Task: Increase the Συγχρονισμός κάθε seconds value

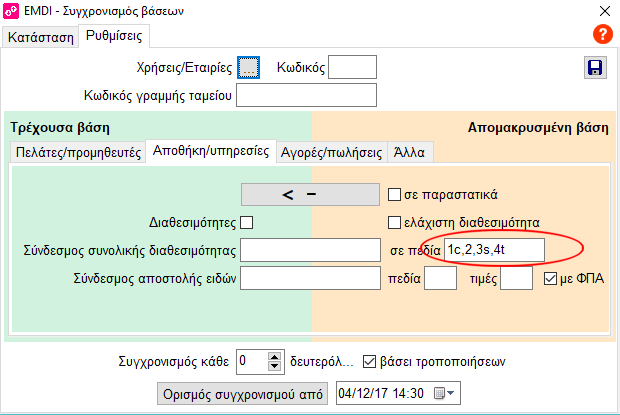Action: (274, 357)
